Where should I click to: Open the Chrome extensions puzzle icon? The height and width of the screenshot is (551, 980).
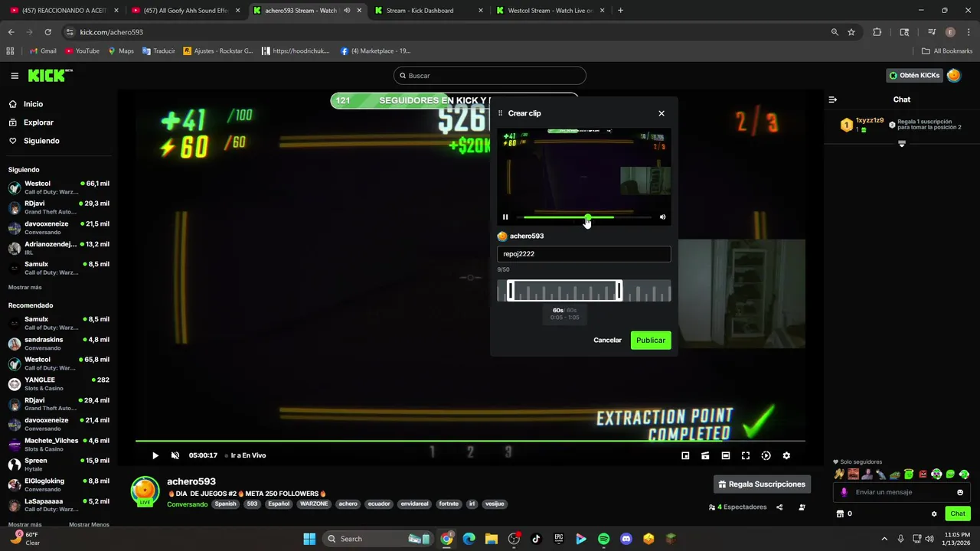877,32
